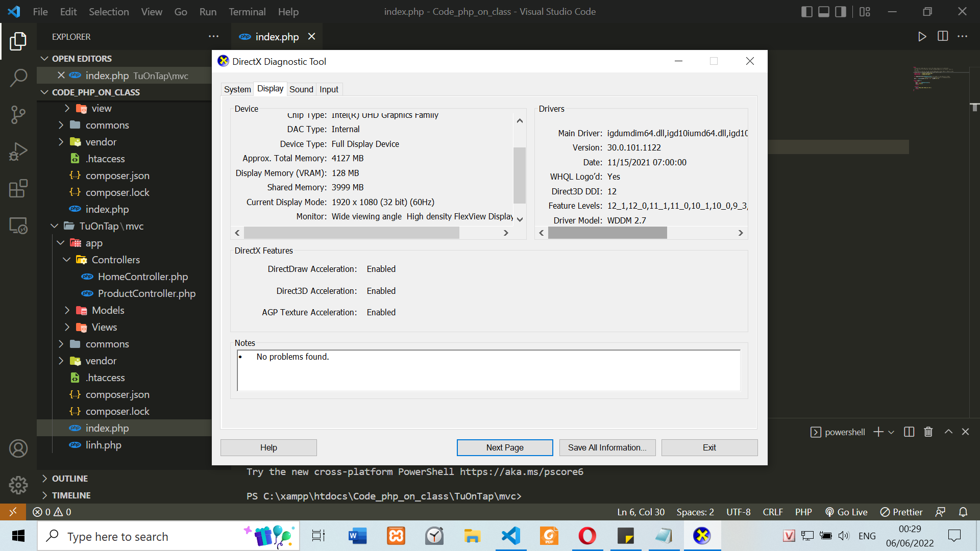Click the Windows Start button
980x551 pixels.
18,536
